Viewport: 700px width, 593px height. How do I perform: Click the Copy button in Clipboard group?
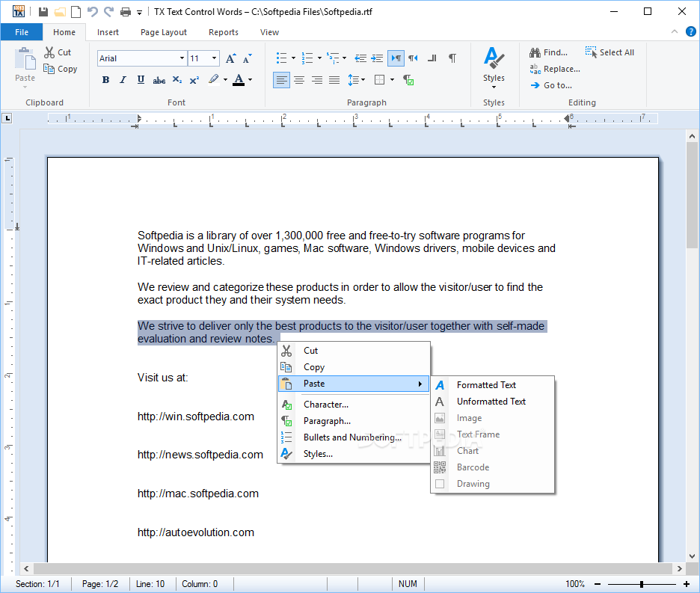click(x=61, y=69)
